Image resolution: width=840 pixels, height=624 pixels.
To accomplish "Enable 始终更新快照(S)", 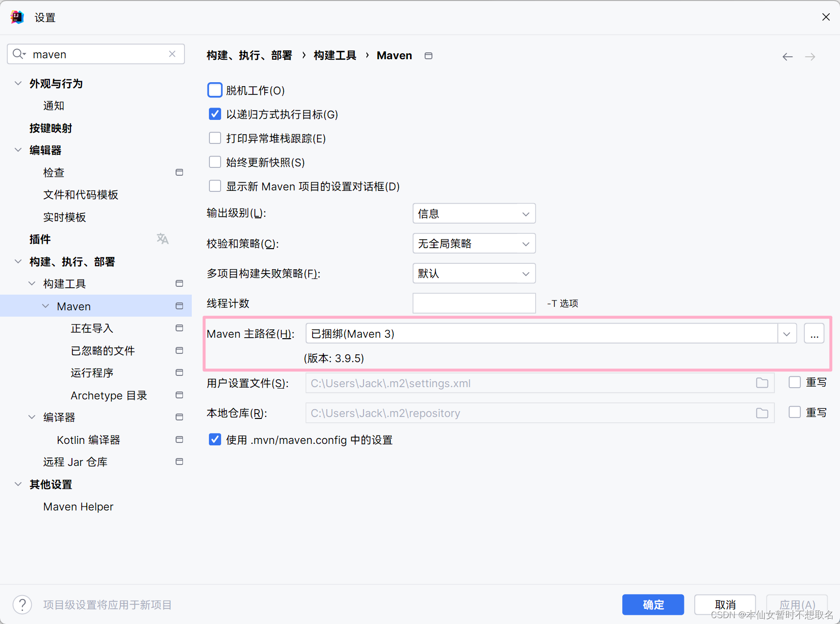I will [215, 162].
